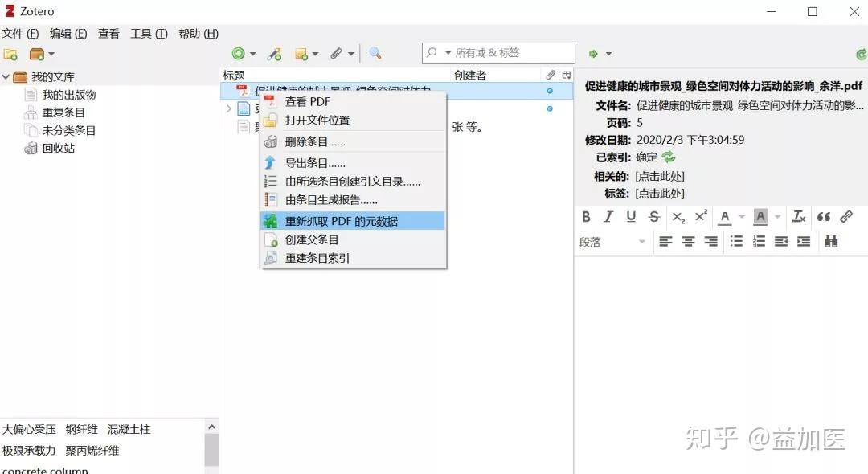Viewport: 868px width, 474px height.
Task: Toggle the numbered list button
Action: (759, 241)
